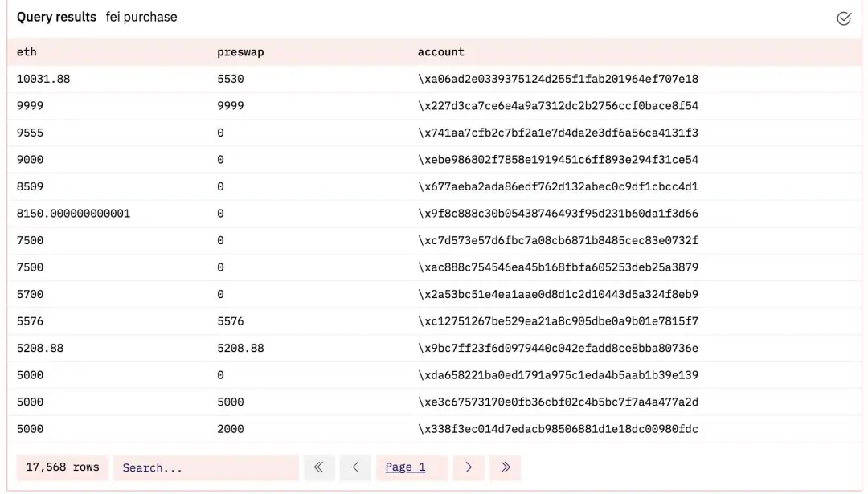
Task: Sort by the preswap column header
Action: (240, 52)
